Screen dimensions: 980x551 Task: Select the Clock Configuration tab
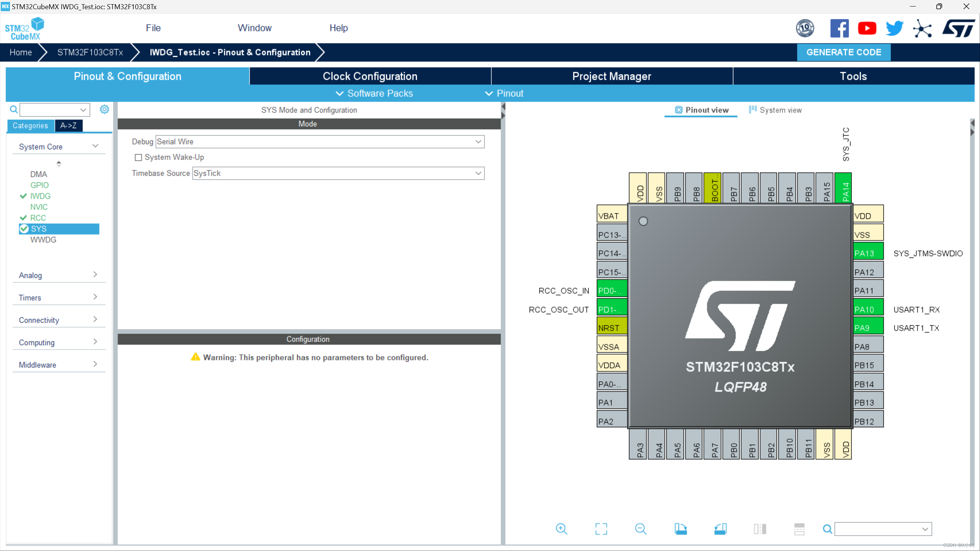pos(369,76)
